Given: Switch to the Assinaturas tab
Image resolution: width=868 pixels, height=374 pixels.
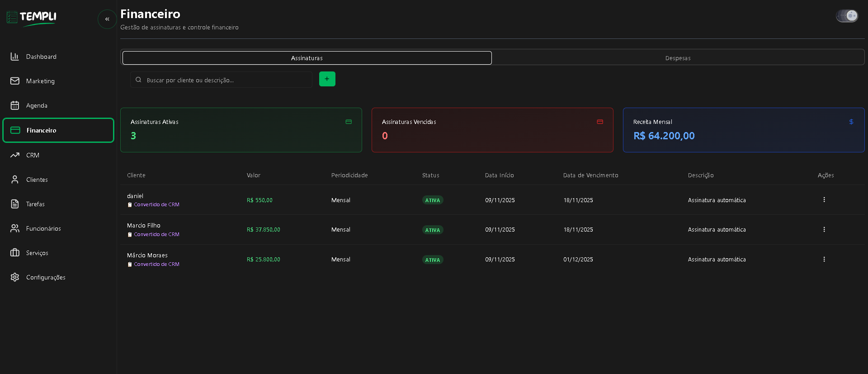Looking at the screenshot, I should (307, 58).
